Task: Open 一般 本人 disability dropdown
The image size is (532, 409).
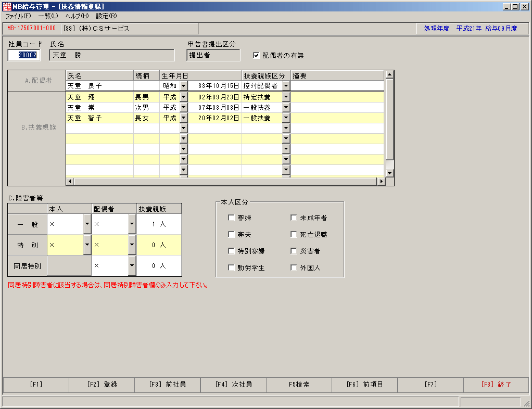Action: (x=87, y=224)
